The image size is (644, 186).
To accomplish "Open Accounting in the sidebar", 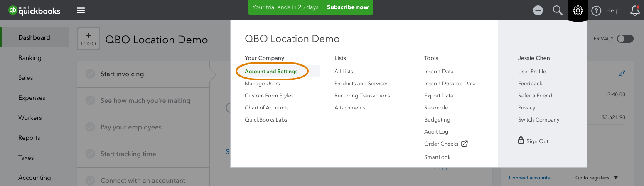I will tap(34, 178).
